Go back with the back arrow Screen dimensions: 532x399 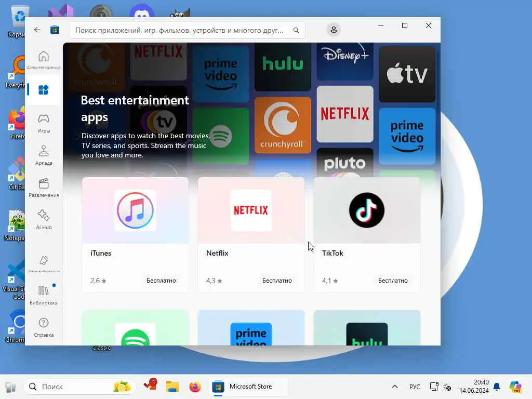pos(37,30)
